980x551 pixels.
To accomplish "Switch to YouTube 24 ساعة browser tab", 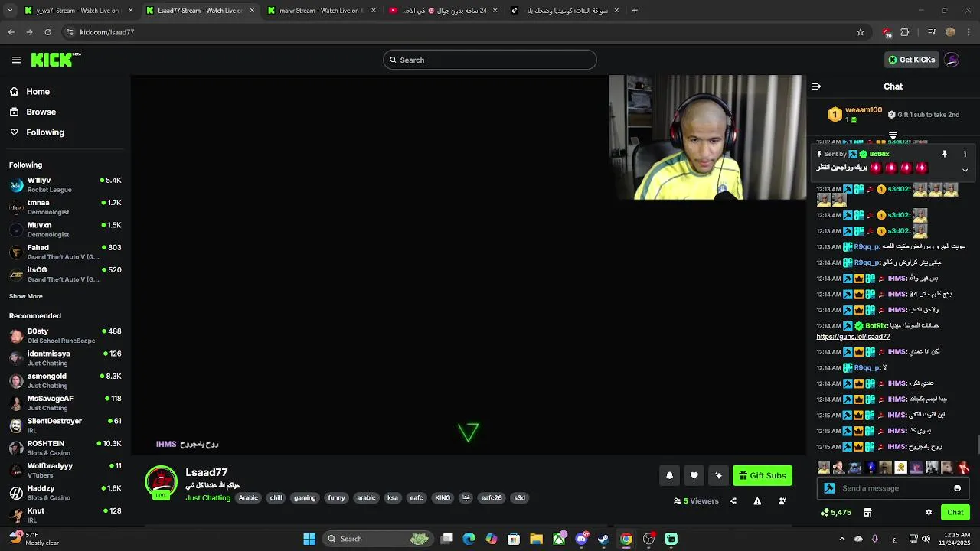I will click(x=444, y=11).
